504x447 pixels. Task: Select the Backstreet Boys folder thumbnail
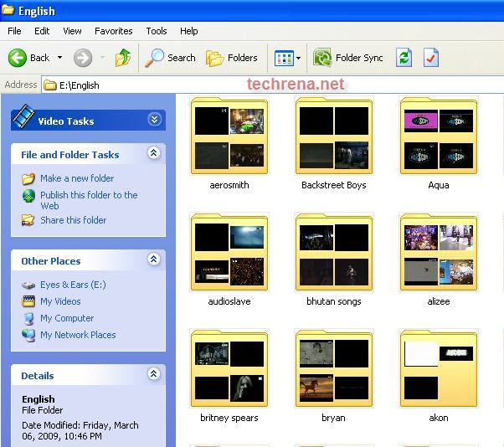pyautogui.click(x=334, y=136)
